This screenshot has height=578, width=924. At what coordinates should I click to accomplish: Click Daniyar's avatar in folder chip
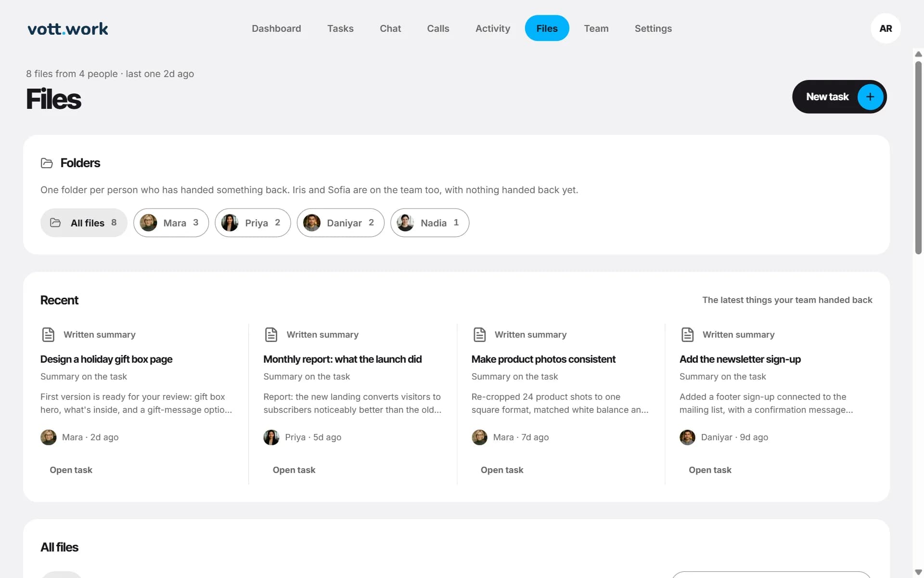[x=312, y=223]
